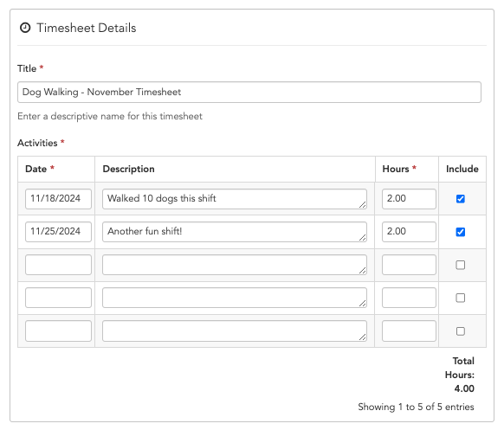This screenshot has width=504, height=430.
Task: Uncheck Include for the 11/18/2024 activity
Action: [461, 199]
